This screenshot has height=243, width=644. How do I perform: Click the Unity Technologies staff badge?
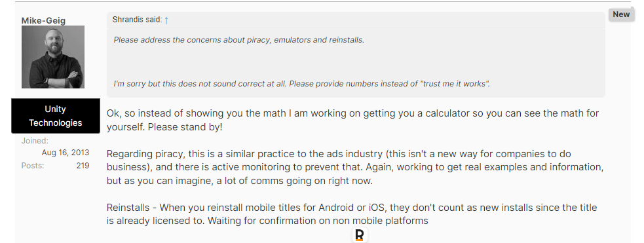click(56, 116)
